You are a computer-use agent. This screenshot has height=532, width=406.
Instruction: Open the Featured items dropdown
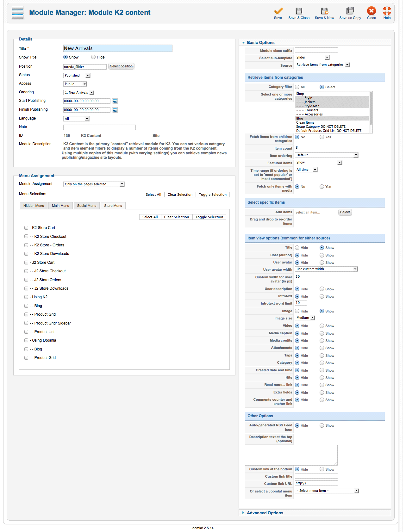click(x=319, y=163)
